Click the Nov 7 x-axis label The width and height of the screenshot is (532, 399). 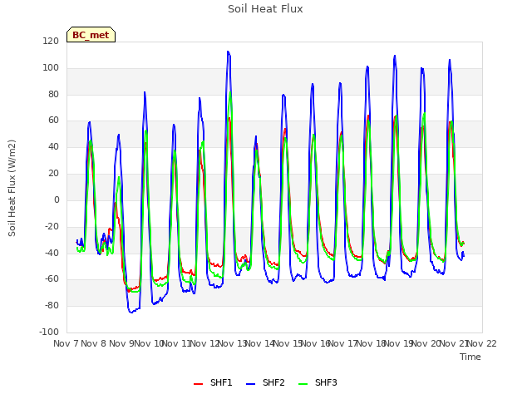point(66,343)
